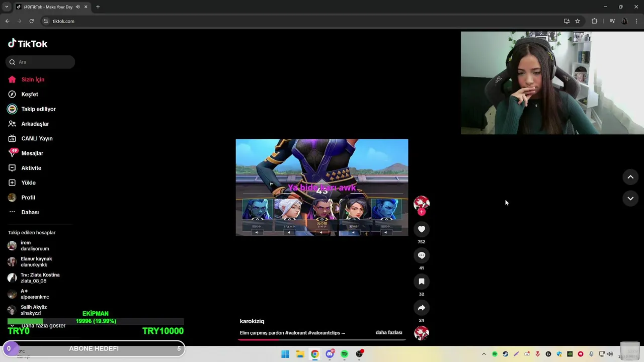Open the tab search dropdown
The height and width of the screenshot is (362, 644).
pos(7,7)
